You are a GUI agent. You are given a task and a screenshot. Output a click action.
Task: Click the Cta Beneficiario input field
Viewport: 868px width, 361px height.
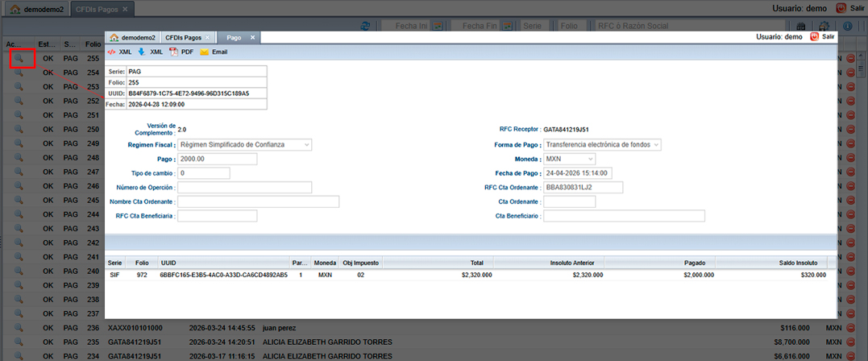pyautogui.click(x=624, y=216)
